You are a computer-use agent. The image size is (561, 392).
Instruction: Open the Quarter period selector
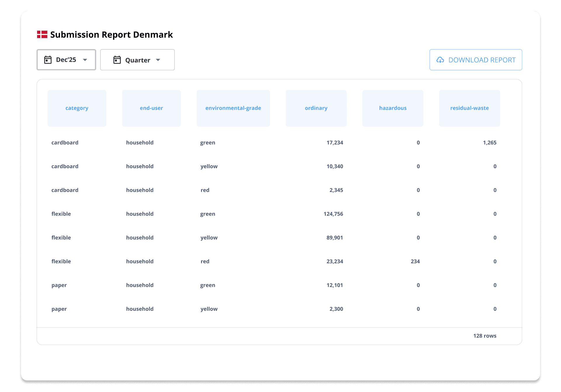coord(137,60)
